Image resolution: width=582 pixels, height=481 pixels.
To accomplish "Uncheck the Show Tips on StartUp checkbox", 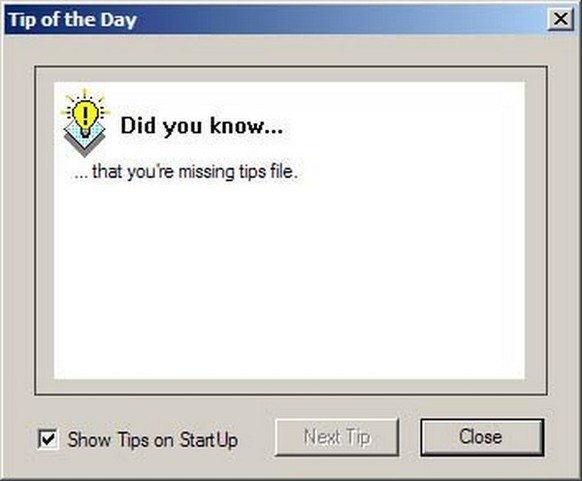I will tap(48, 439).
